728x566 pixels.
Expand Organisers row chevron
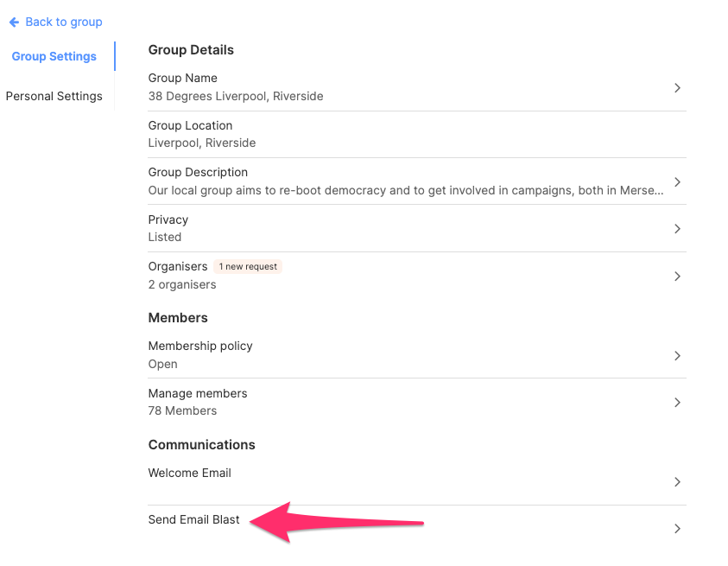click(677, 276)
